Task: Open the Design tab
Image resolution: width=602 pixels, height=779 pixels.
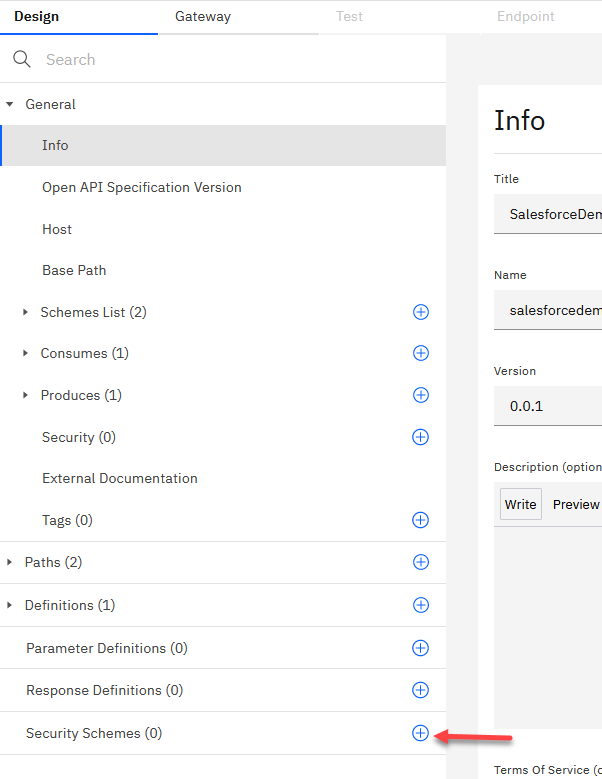Action: click(x=36, y=17)
